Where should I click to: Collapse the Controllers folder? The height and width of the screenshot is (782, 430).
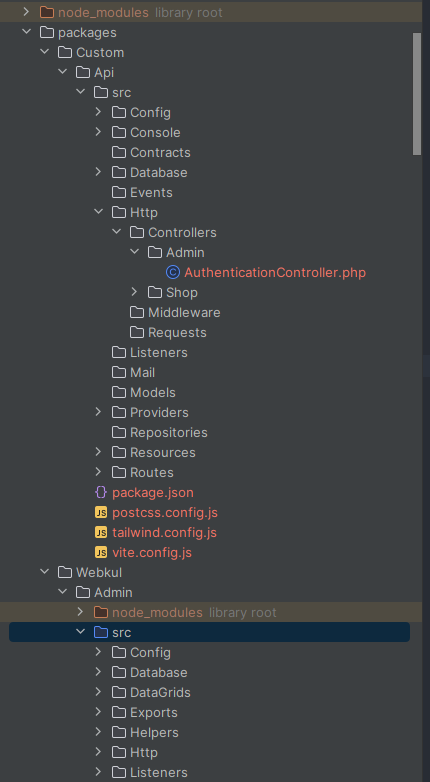116,232
